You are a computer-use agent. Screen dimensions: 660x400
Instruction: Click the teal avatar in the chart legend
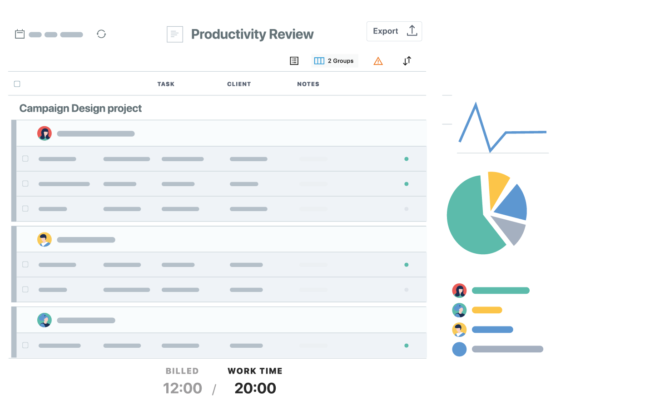[x=459, y=310]
